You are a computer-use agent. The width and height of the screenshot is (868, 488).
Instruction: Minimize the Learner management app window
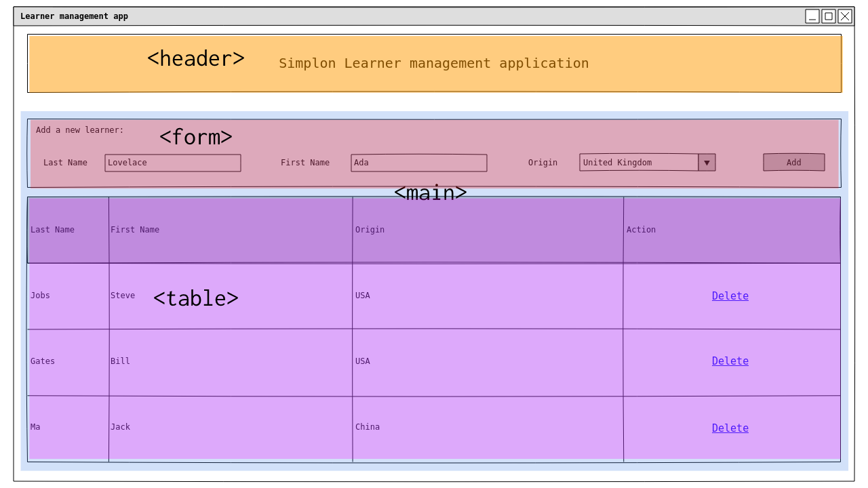point(812,16)
